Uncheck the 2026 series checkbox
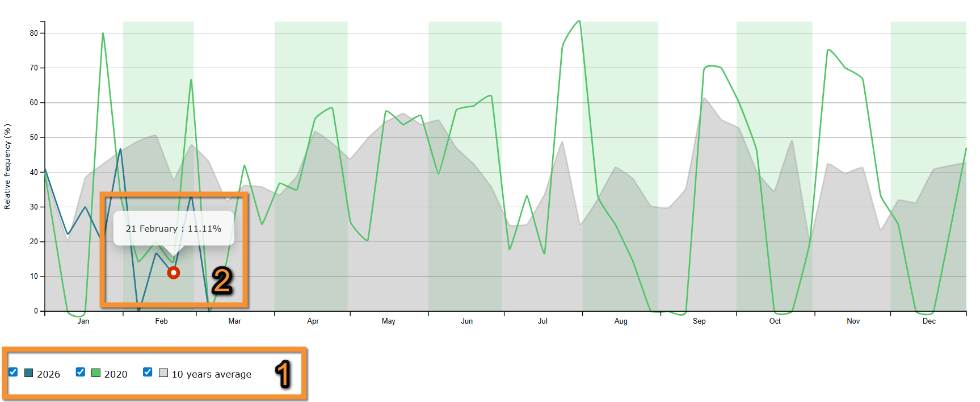 click(13, 372)
